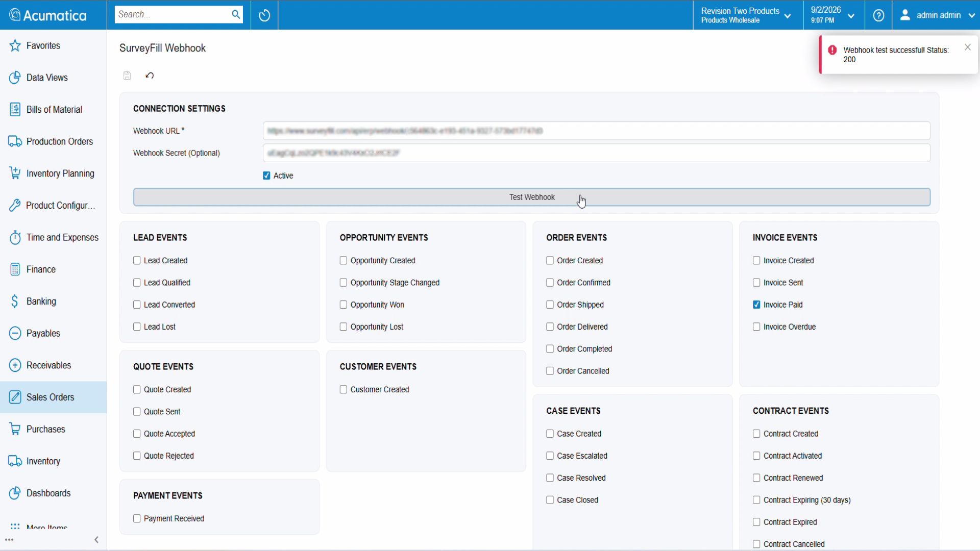Open Banking menu item
Image resolution: width=980 pixels, height=551 pixels.
[54, 302]
